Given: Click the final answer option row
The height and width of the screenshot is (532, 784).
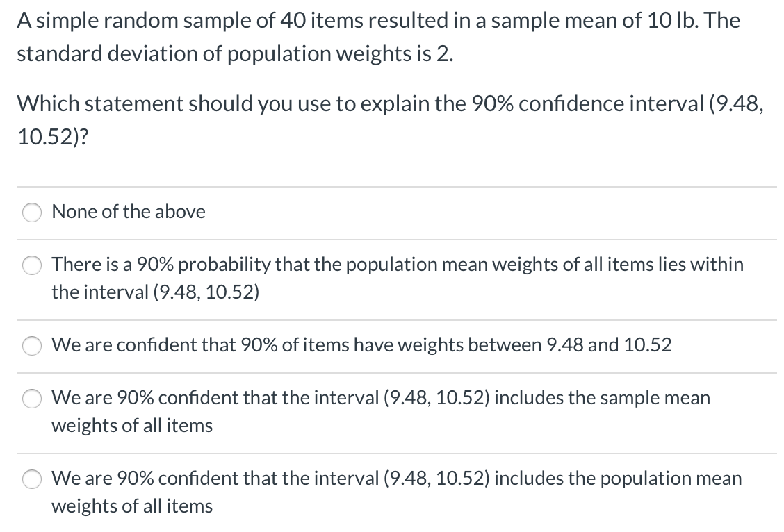Looking at the screenshot, I should pyautogui.click(x=392, y=492).
